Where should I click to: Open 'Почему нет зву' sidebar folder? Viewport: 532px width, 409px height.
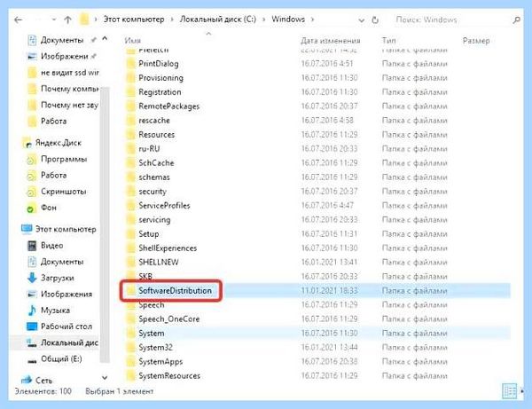[x=69, y=106]
